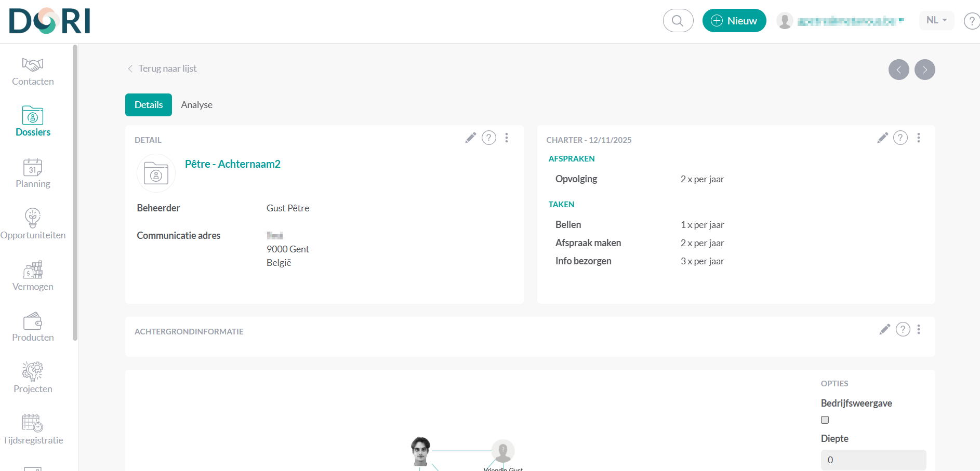Open the Planning calendar icon
Image resolution: width=980 pixels, height=471 pixels.
pyautogui.click(x=33, y=167)
